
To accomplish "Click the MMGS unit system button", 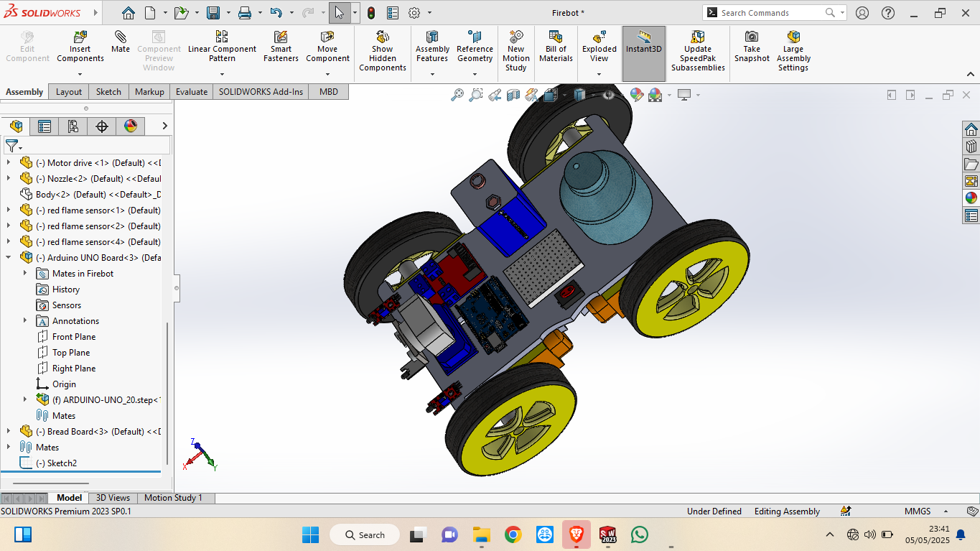I will coord(917,511).
